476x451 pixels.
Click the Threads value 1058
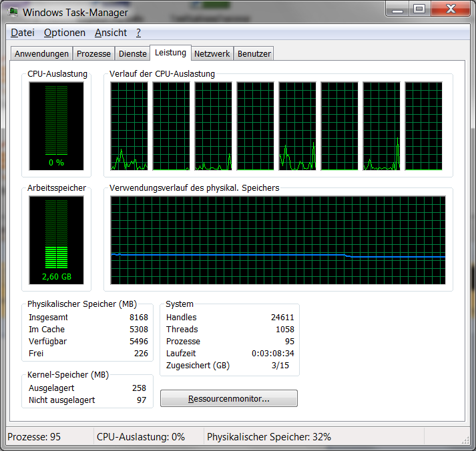pos(285,330)
